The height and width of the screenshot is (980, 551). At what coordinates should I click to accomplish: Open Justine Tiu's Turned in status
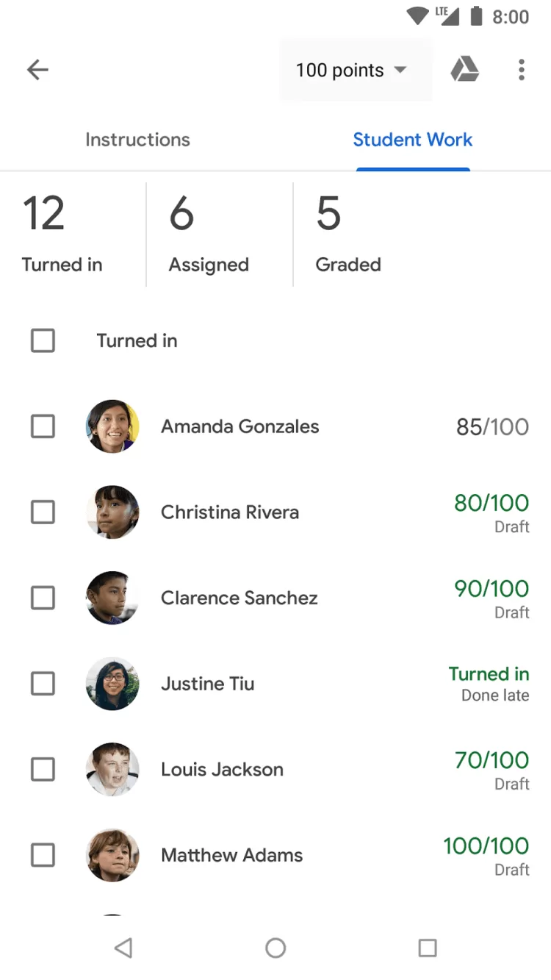pos(489,684)
